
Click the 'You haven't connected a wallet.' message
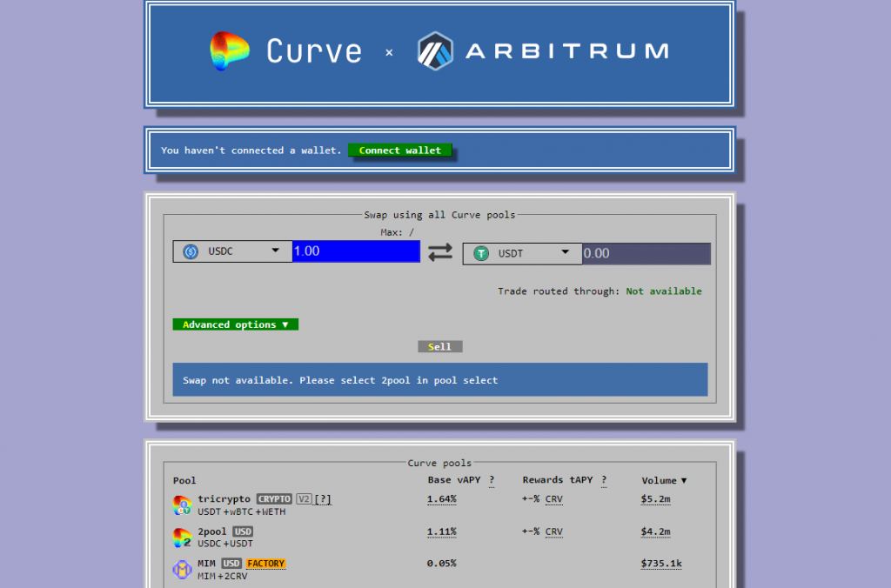tap(251, 150)
